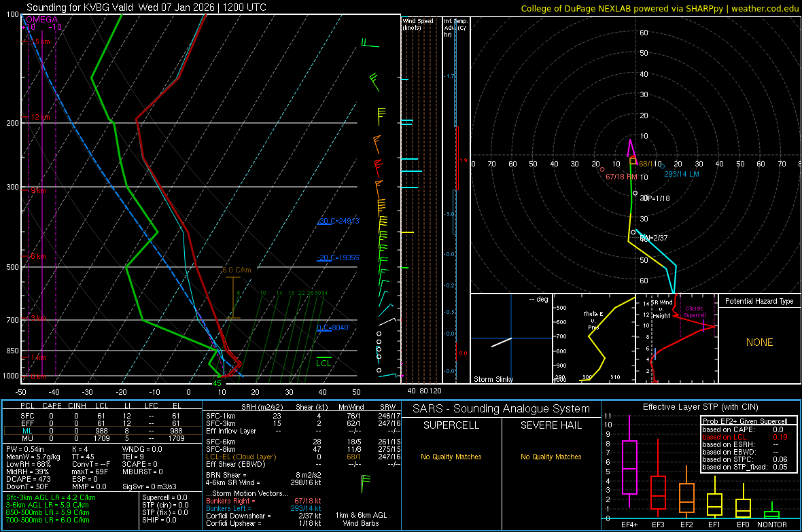This screenshot has width=802, height=532.
Task: Click the weather.cod.edu NEXLAB credit text
Action: pos(659,8)
